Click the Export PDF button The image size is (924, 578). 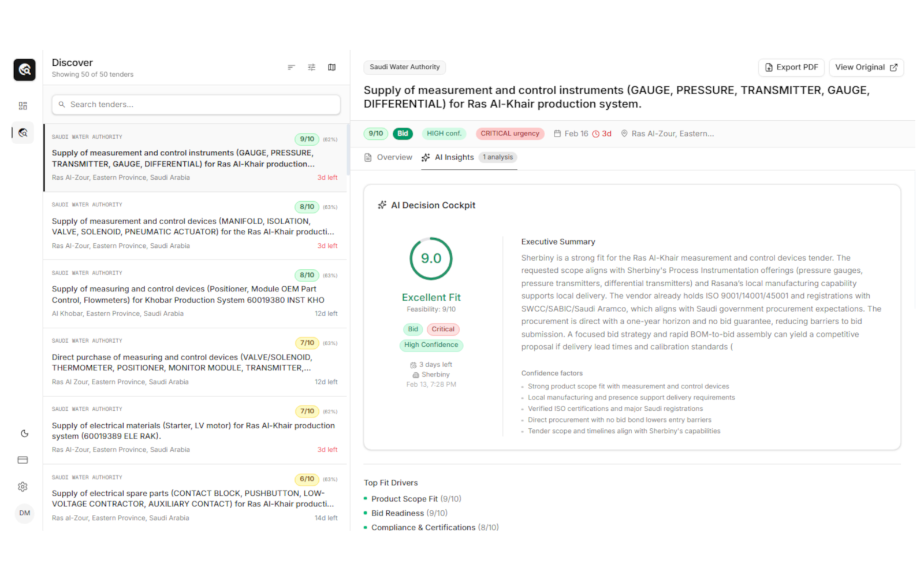click(x=791, y=67)
